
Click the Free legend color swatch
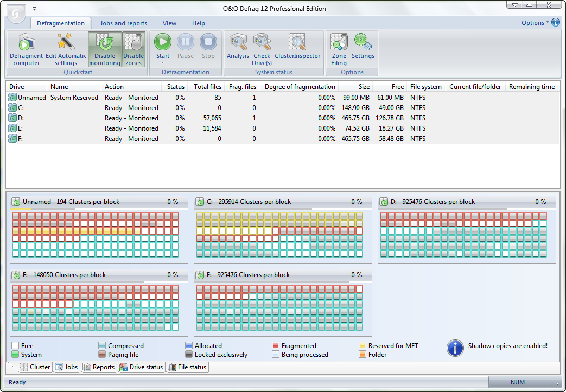(15, 345)
